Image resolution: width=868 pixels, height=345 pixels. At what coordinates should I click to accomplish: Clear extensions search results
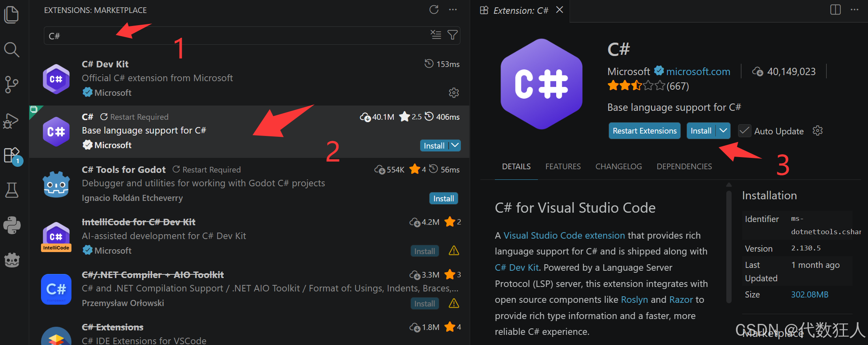[436, 35]
